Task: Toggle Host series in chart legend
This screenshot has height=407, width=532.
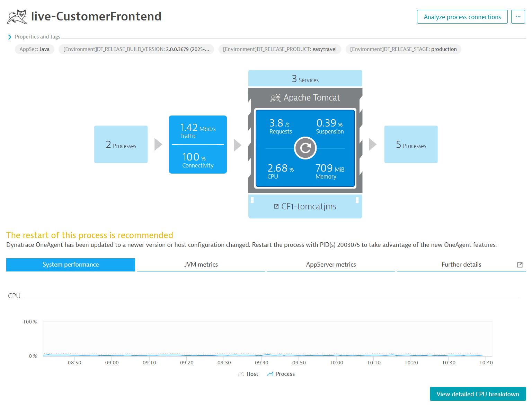Action: [x=248, y=374]
